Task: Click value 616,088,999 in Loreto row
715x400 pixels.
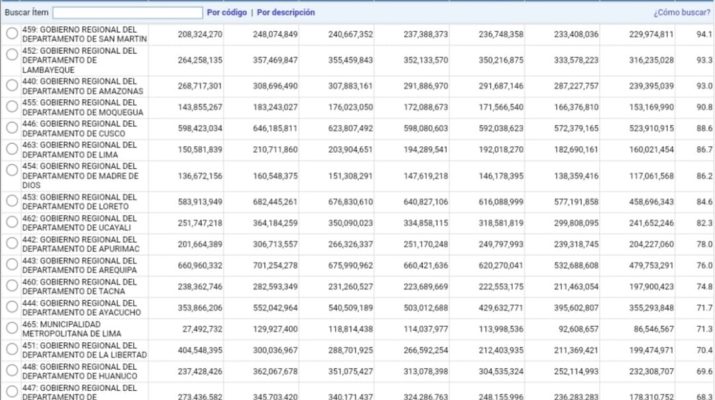Action: [501, 202]
